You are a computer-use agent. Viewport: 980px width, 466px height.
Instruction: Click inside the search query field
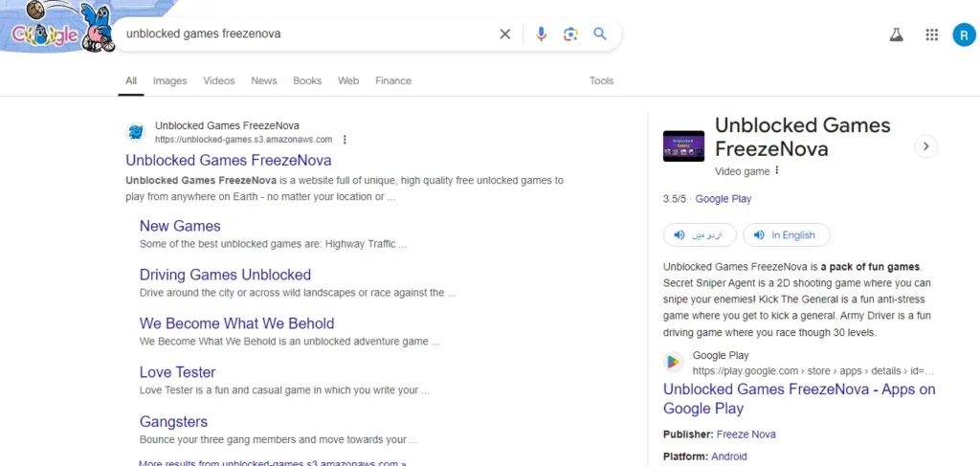tap(306, 33)
